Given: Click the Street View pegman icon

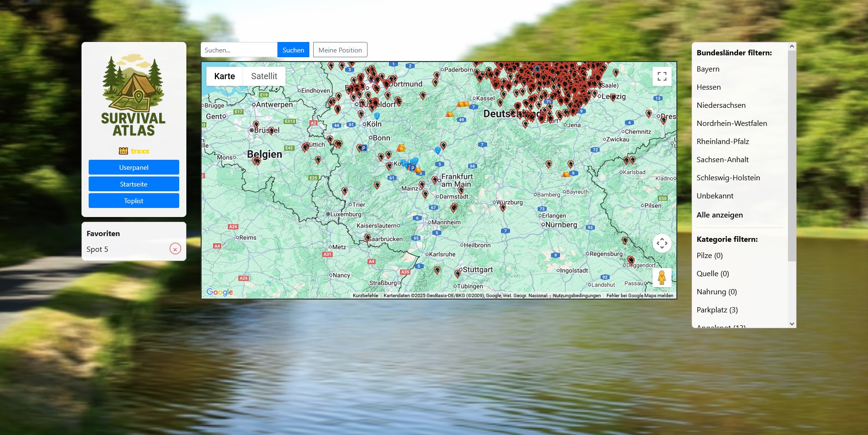Looking at the screenshot, I should (662, 277).
